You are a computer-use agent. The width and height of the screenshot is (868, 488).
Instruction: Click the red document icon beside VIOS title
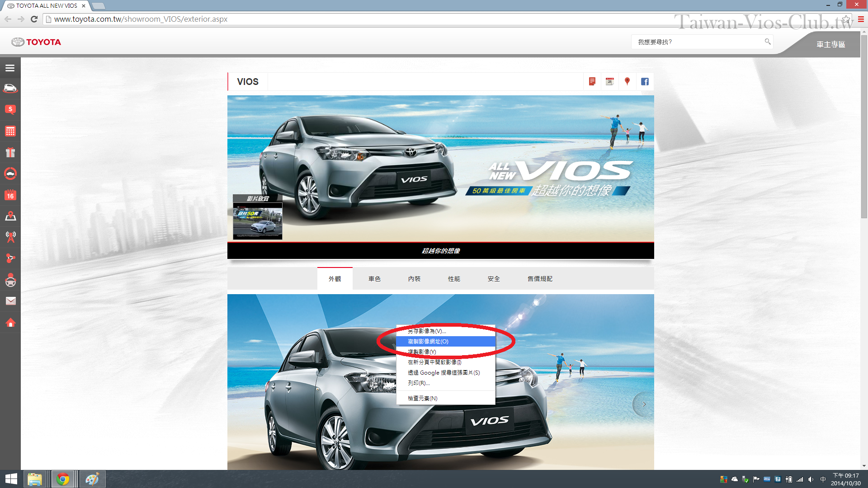pos(592,82)
